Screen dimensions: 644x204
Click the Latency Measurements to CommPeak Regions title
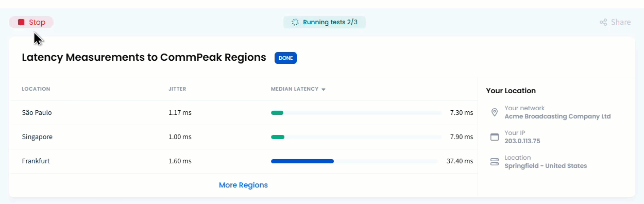(x=144, y=57)
